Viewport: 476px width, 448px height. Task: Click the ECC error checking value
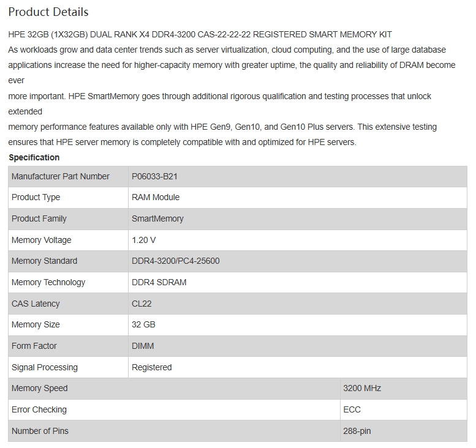[x=352, y=409]
